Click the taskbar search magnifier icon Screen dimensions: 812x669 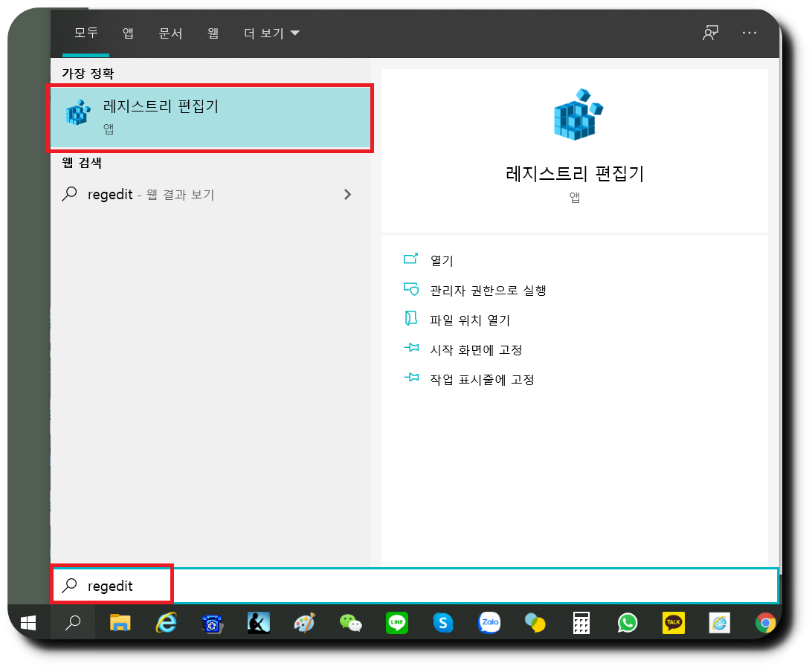(x=73, y=623)
